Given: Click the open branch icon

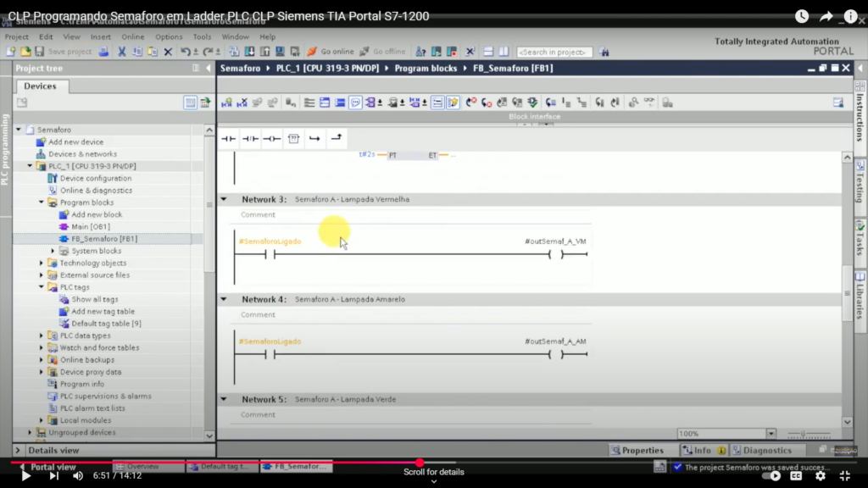Looking at the screenshot, I should tap(314, 138).
